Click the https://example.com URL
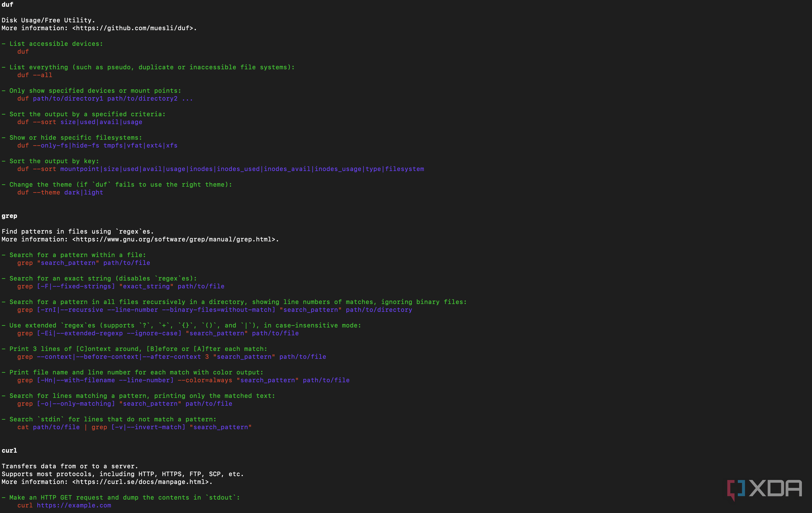The width and height of the screenshot is (812, 513). 74,505
